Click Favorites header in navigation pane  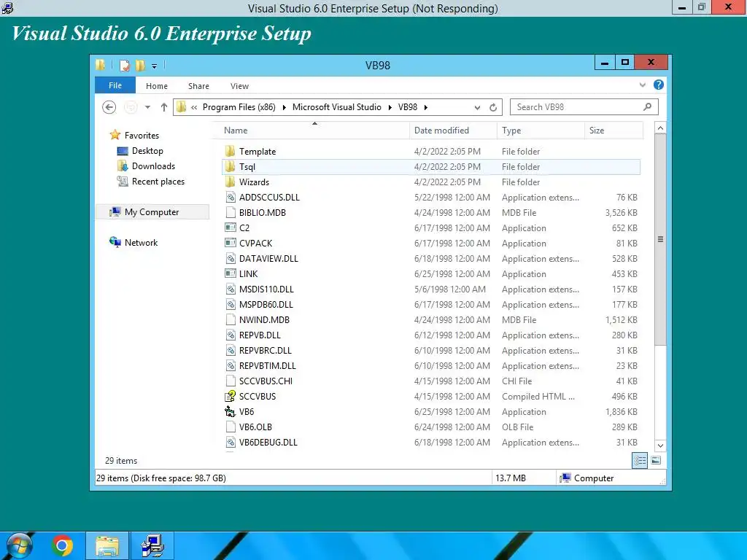coord(142,135)
